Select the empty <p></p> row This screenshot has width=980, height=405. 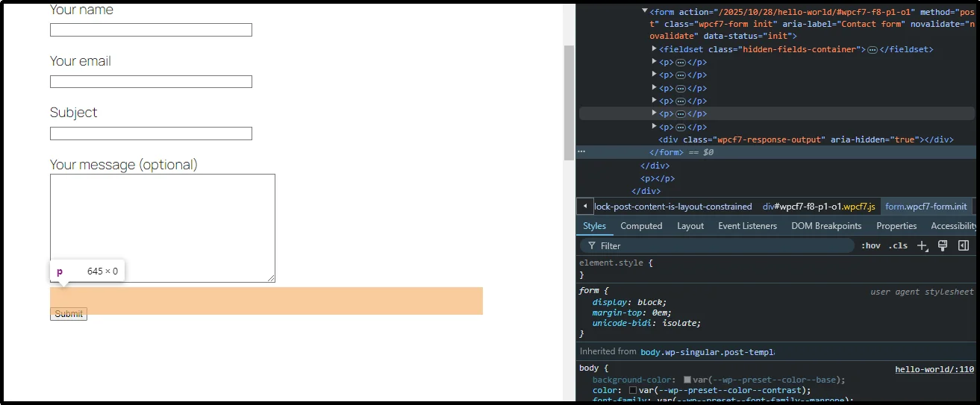click(x=658, y=178)
